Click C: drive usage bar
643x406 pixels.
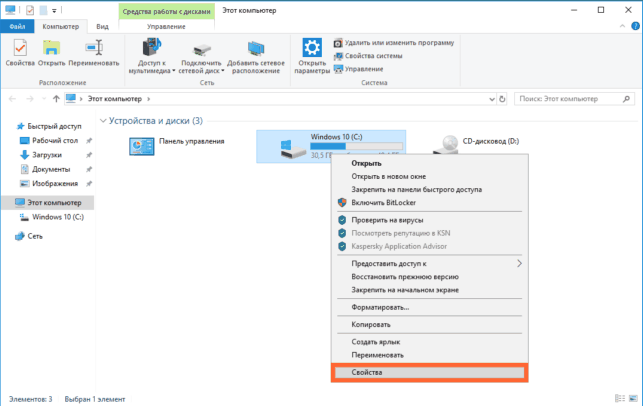[x=356, y=146]
